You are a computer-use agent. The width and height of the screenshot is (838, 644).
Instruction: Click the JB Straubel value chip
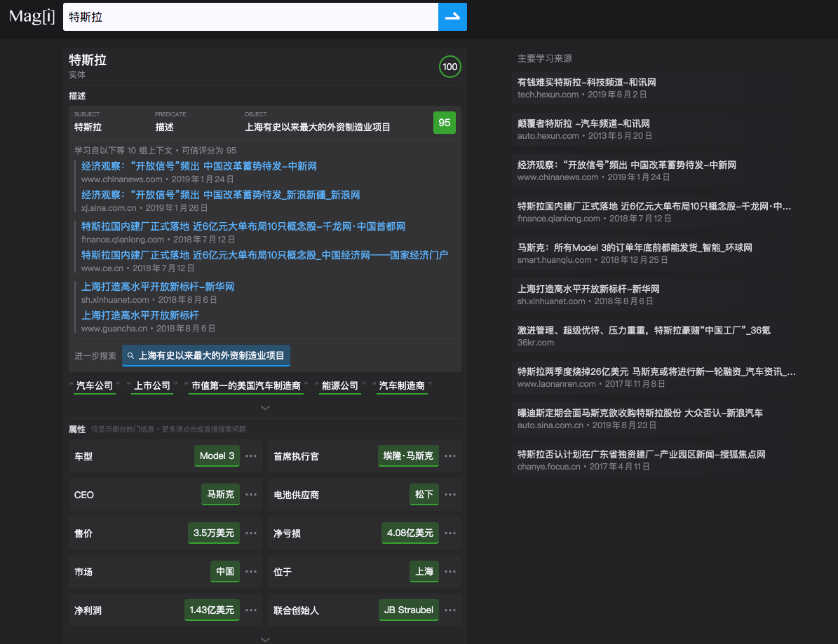[x=409, y=610]
